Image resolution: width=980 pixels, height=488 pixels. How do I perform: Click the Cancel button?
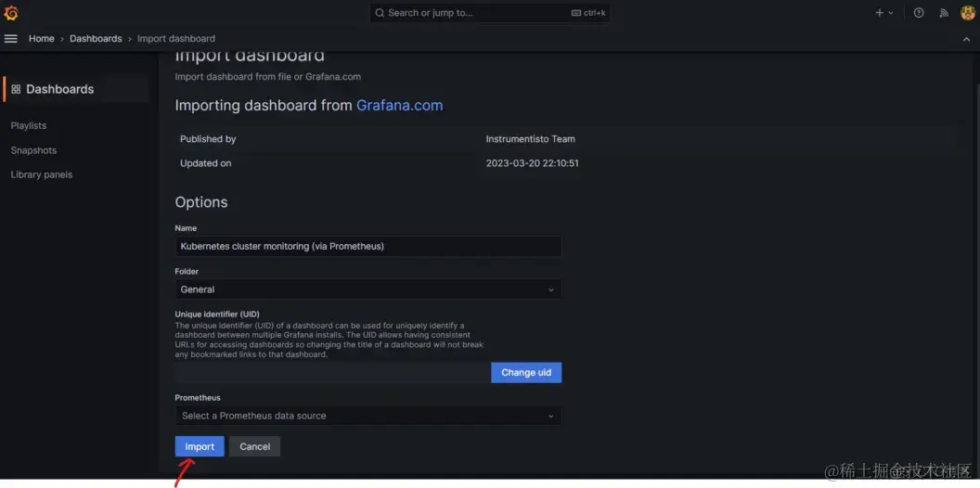tap(254, 447)
